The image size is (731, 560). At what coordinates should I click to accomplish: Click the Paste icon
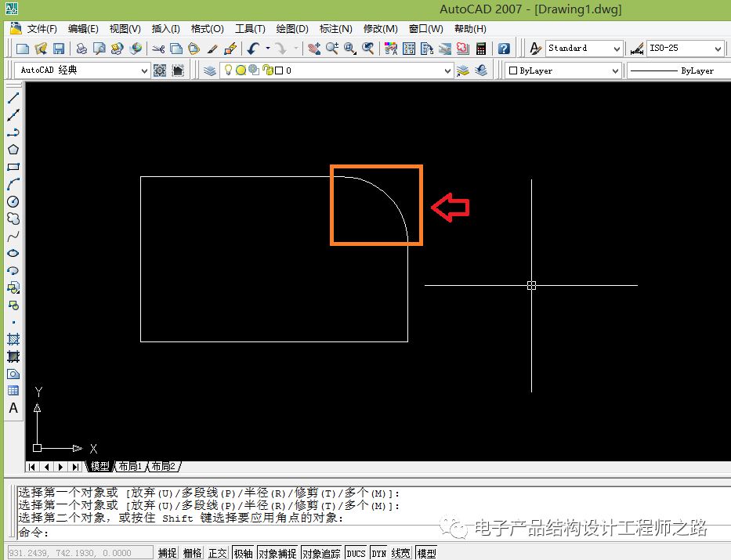[x=194, y=49]
